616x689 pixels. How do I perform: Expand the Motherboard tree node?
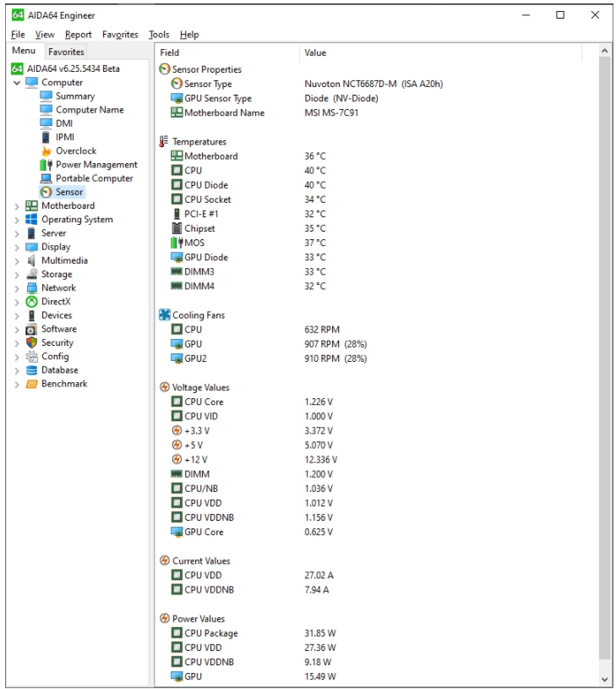(17, 206)
